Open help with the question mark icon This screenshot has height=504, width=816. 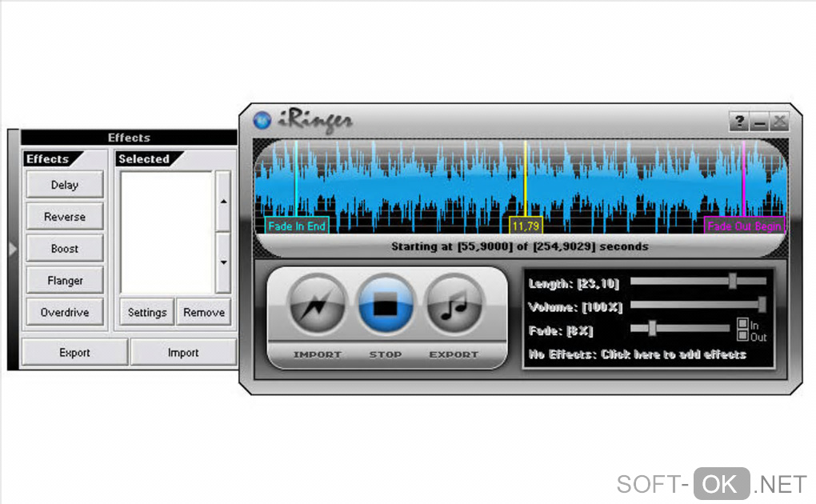point(739,122)
